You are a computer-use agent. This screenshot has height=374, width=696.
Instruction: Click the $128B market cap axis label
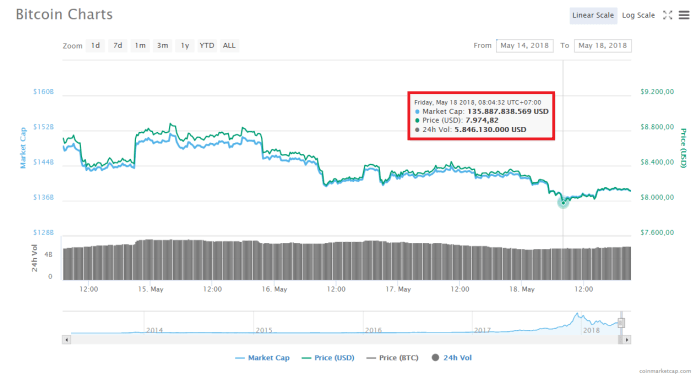(x=44, y=232)
